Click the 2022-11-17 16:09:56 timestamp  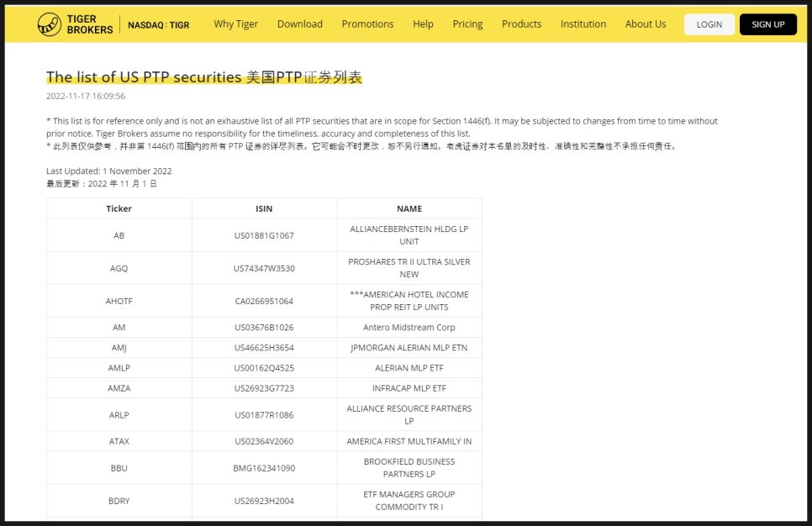point(86,97)
